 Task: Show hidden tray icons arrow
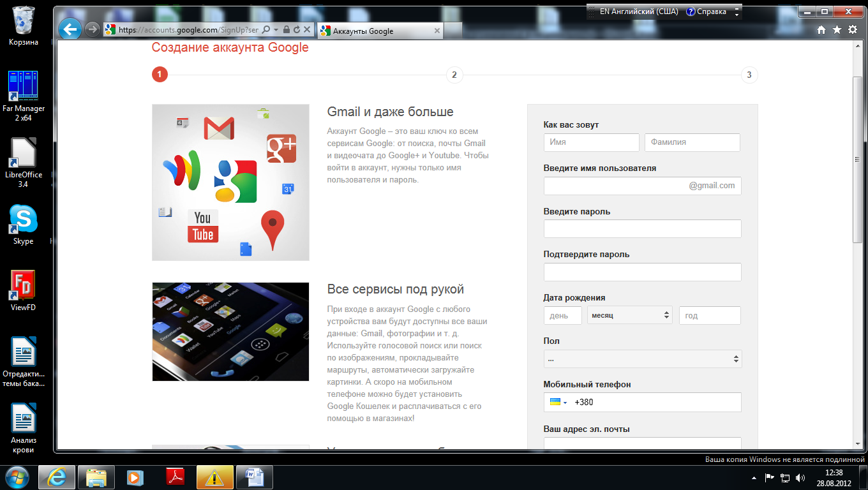point(754,477)
